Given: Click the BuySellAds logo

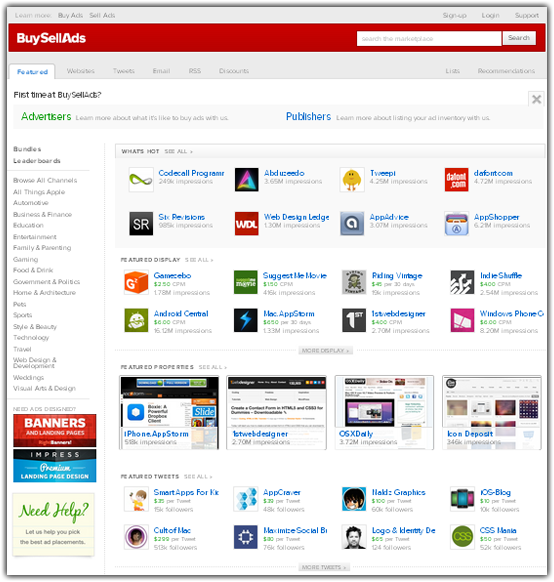Looking at the screenshot, I should [x=51, y=38].
